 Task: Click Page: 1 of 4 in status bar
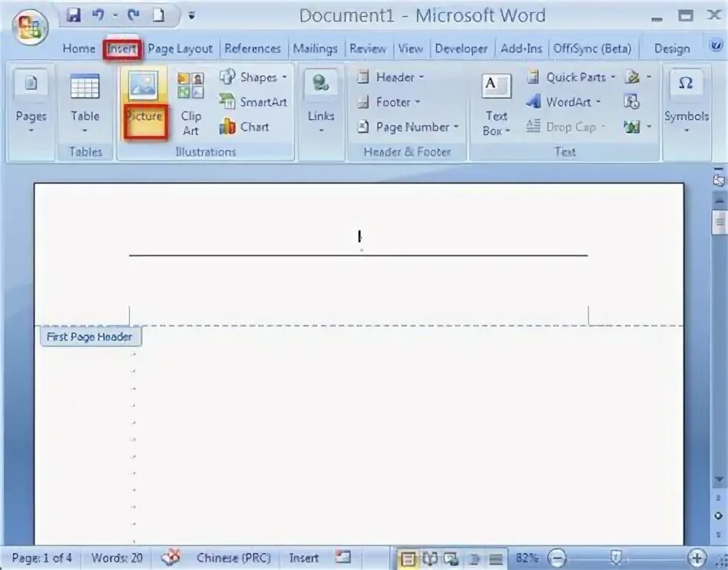pyautogui.click(x=41, y=558)
